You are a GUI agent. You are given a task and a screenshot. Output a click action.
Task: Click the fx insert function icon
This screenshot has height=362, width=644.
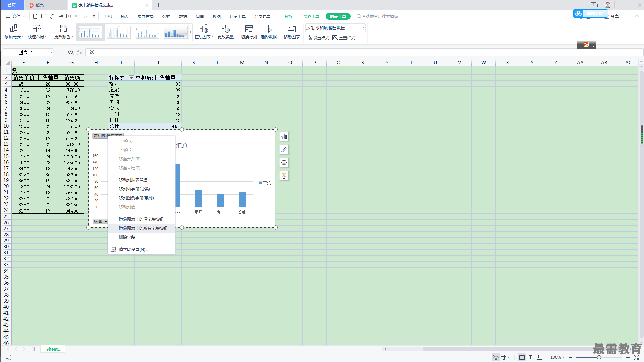80,52
